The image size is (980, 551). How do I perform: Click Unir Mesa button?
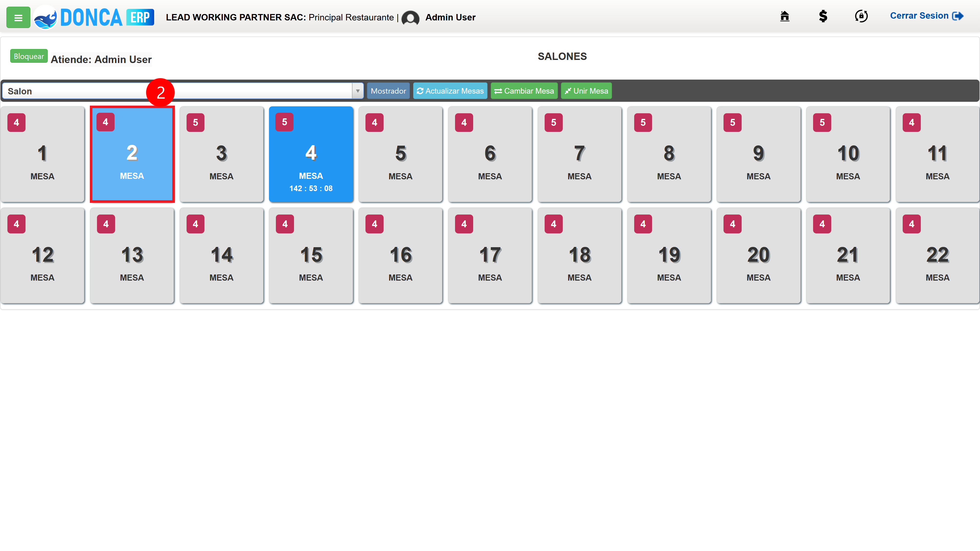(x=586, y=91)
